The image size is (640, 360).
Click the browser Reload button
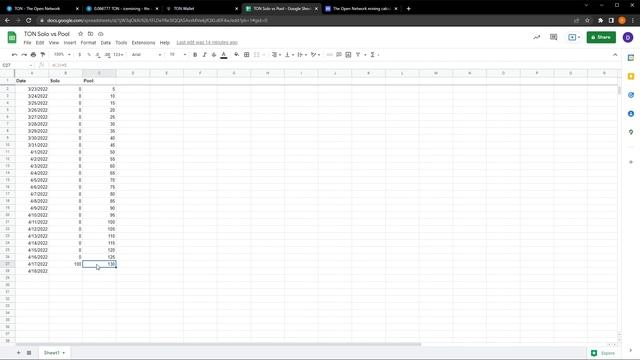click(29, 20)
